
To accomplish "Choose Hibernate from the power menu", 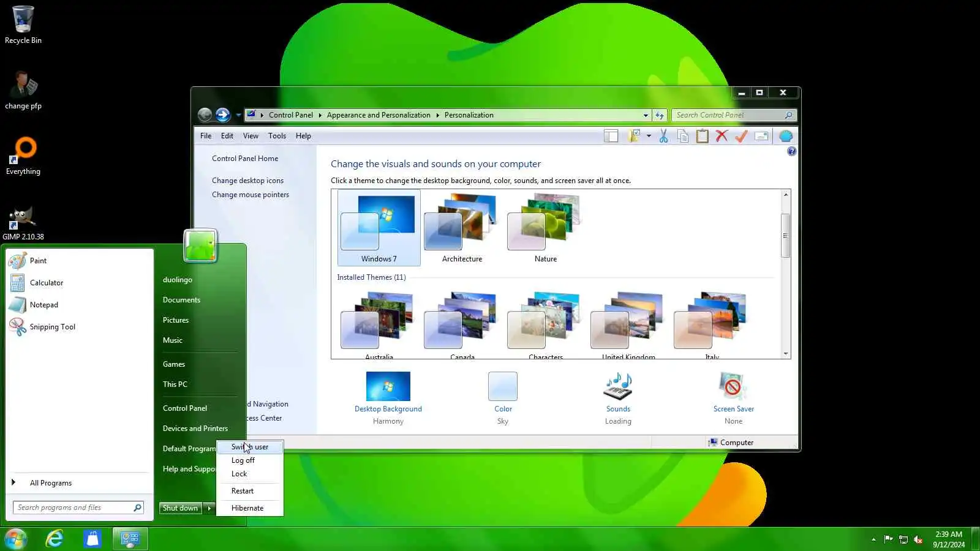I will click(x=250, y=508).
